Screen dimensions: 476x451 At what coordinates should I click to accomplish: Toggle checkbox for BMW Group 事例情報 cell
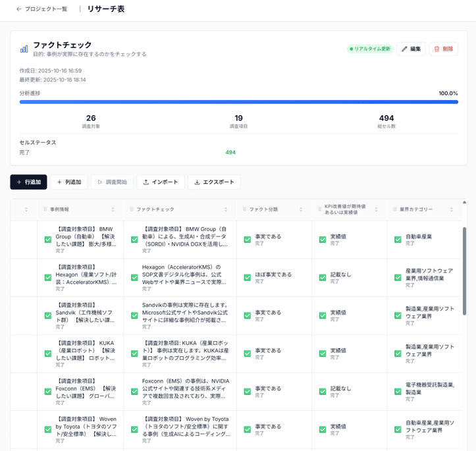[x=48, y=240]
